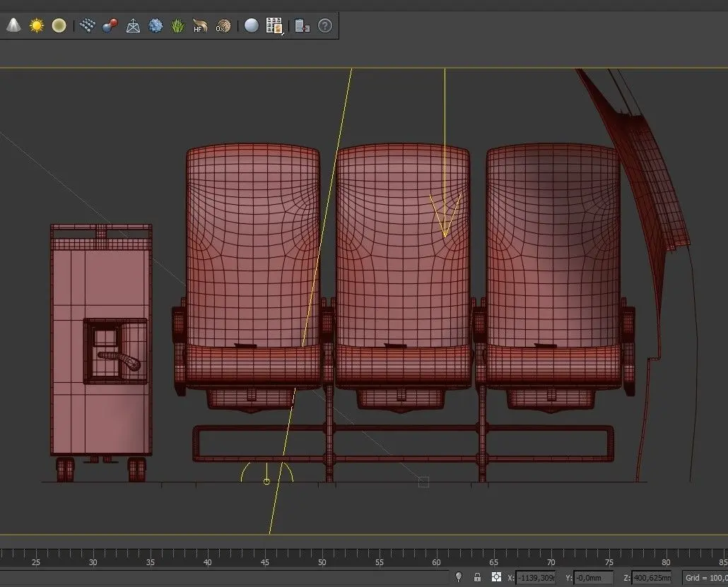Click the Z coordinate field showing 400,625mm
Image resolution: width=728 pixels, height=587 pixels.
point(651,578)
